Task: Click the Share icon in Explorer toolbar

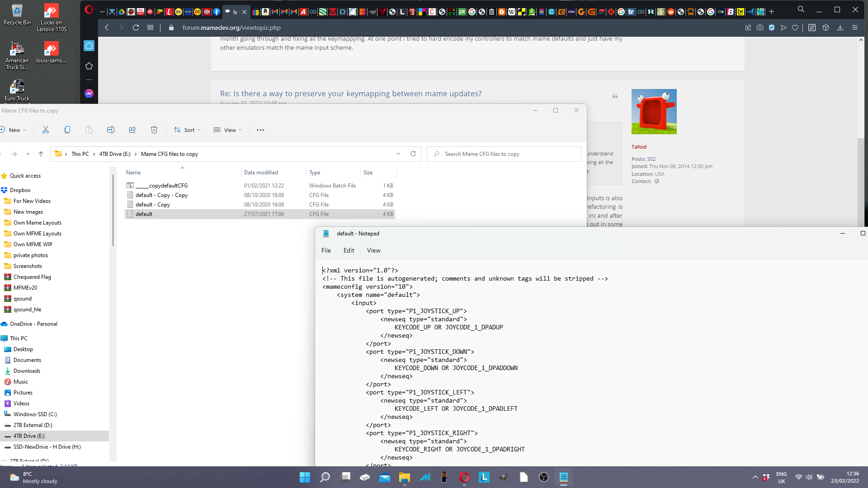Action: [x=132, y=130]
